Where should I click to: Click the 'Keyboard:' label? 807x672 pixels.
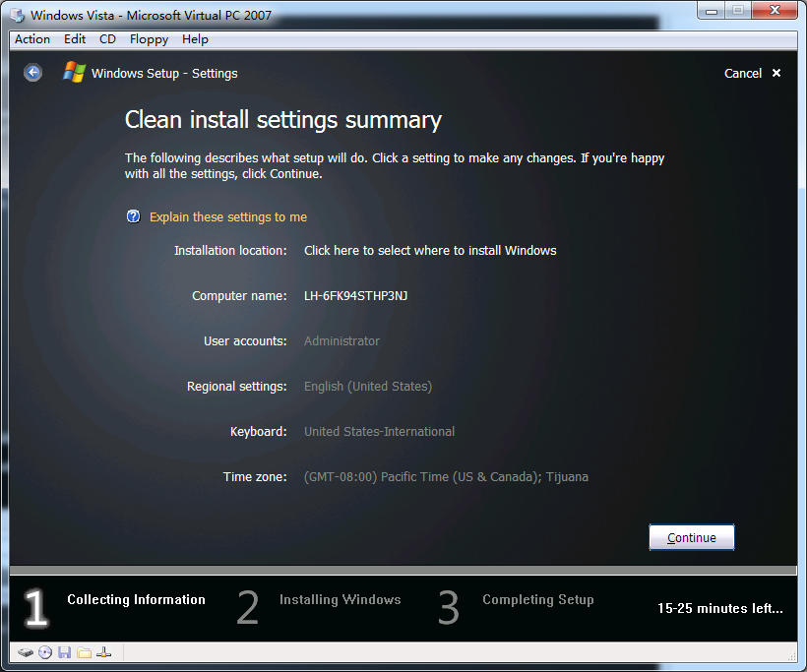tap(259, 432)
